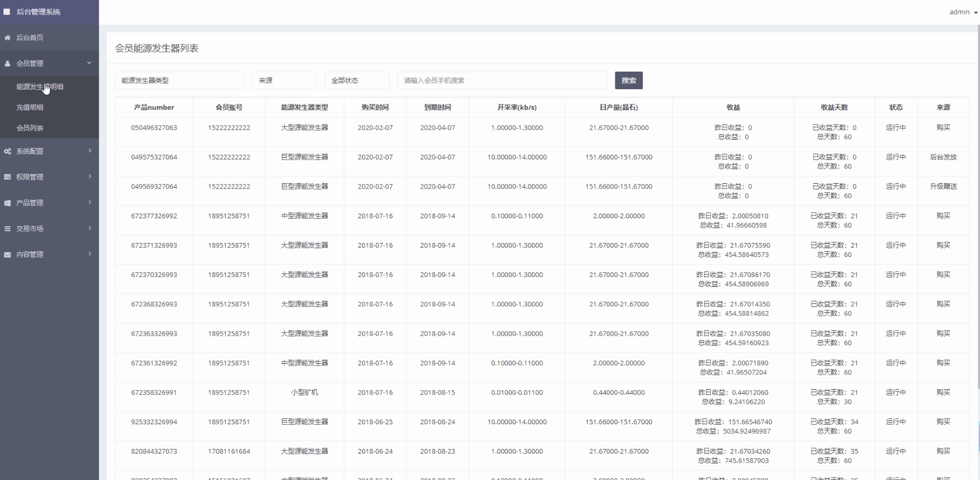Image resolution: width=980 pixels, height=480 pixels.
Task: Click the list icon beside 交易市场
Action: tap(8, 229)
